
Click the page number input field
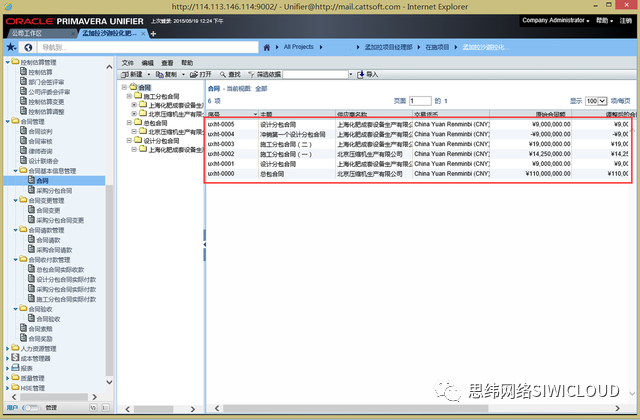tap(420, 101)
